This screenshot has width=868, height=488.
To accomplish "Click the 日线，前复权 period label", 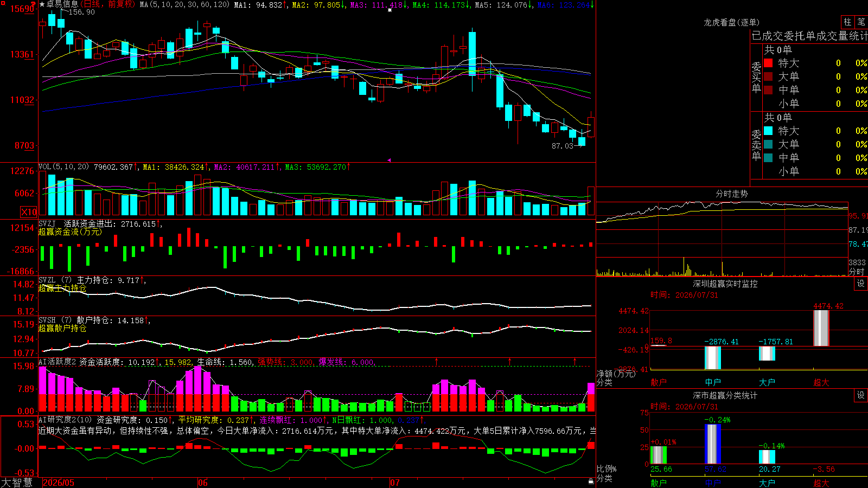I will click(x=107, y=4).
